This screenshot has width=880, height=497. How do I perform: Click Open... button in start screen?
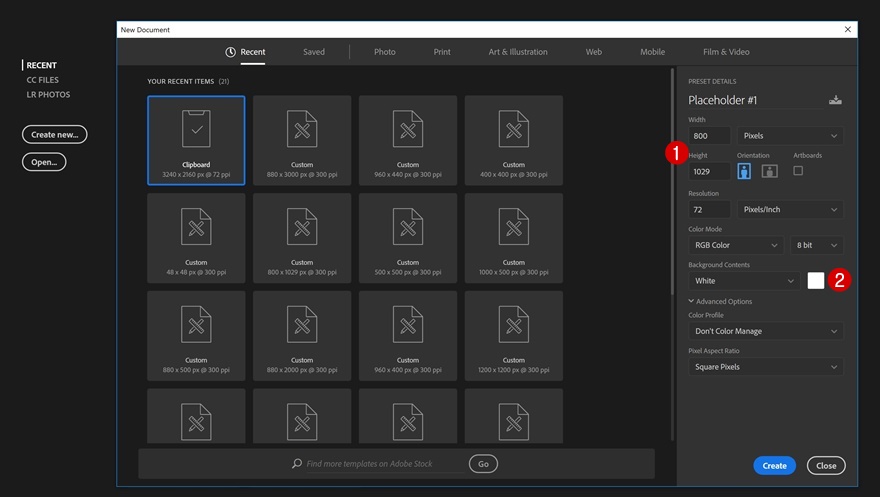(44, 162)
